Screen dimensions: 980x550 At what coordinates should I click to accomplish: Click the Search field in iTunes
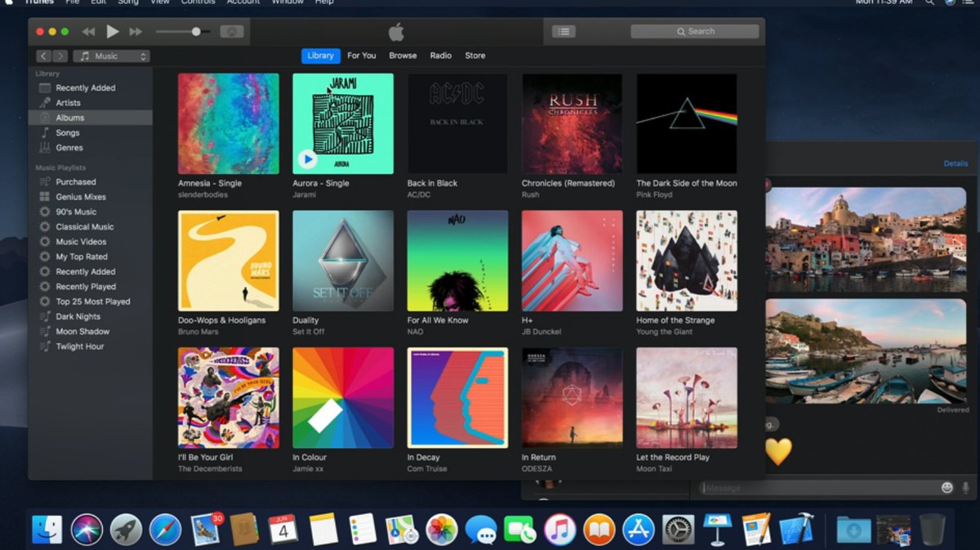tap(695, 32)
